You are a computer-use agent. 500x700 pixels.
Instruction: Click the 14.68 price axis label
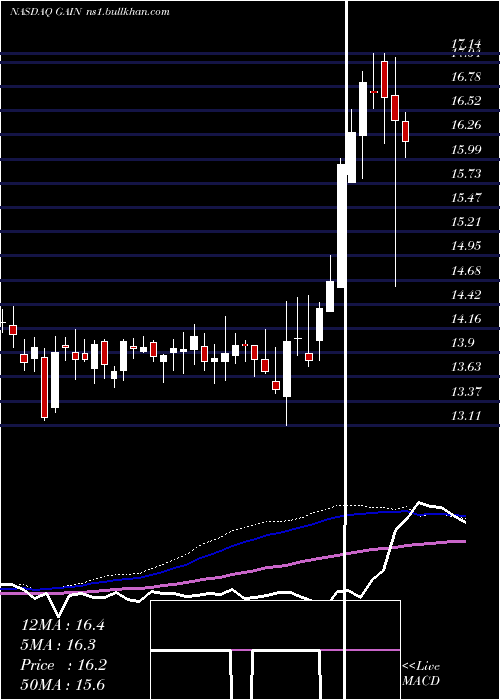466,271
